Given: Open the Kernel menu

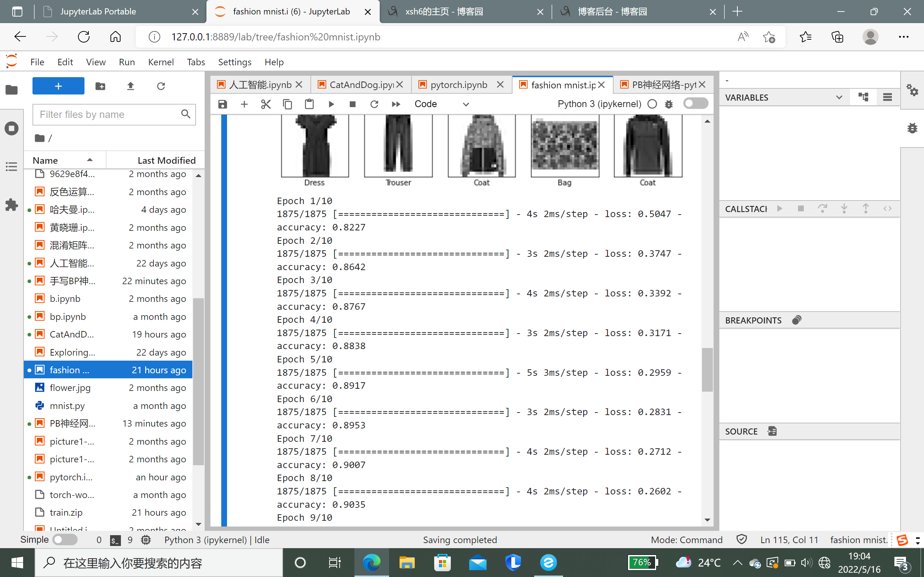Looking at the screenshot, I should click(x=161, y=62).
